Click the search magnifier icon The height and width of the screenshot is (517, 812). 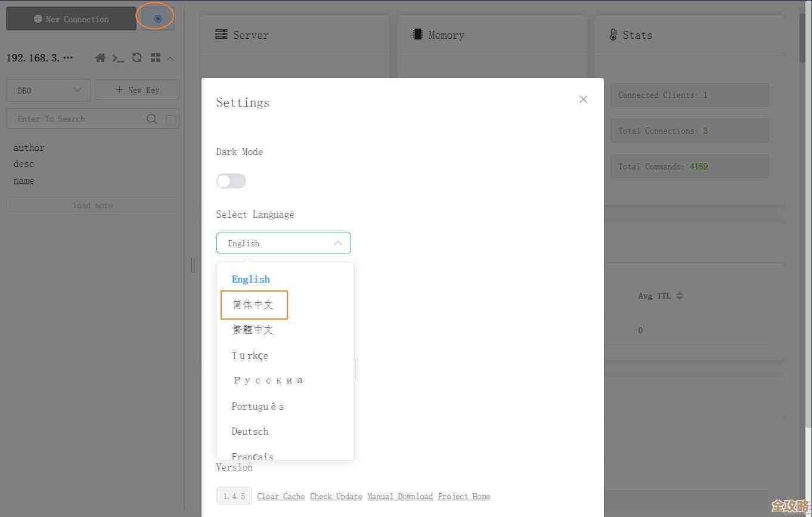[152, 119]
